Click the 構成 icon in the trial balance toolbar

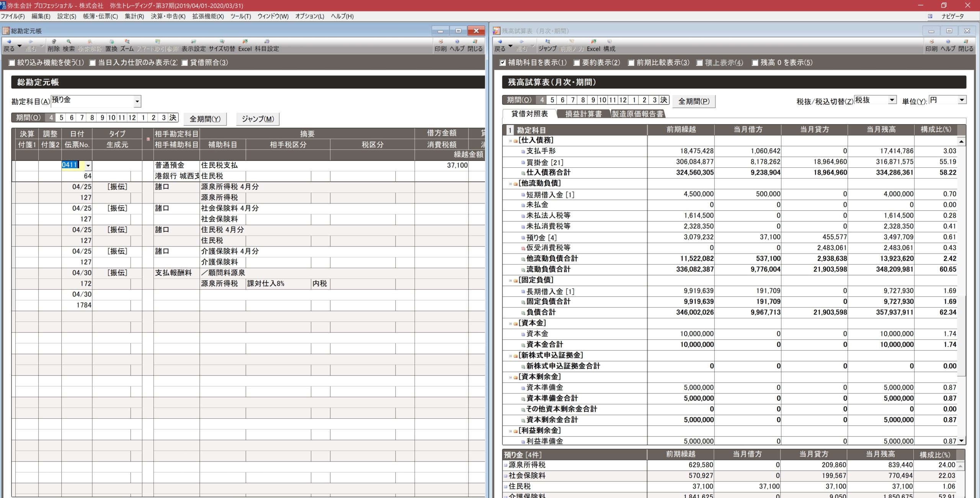click(x=609, y=45)
